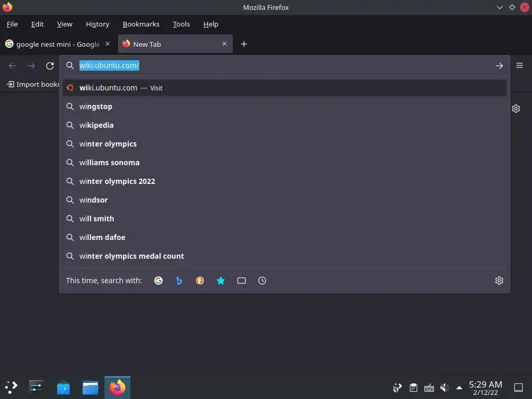Click Firefox logo in window title bar

pos(7,7)
